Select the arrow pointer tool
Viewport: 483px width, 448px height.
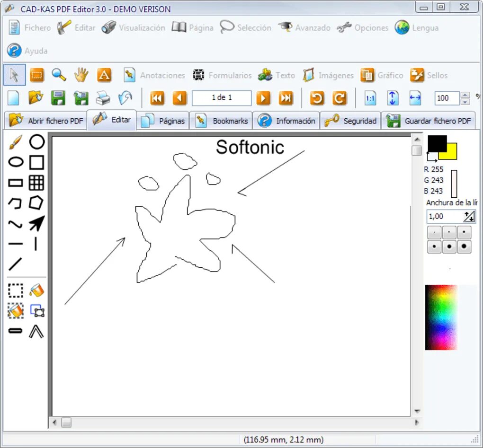(15, 75)
